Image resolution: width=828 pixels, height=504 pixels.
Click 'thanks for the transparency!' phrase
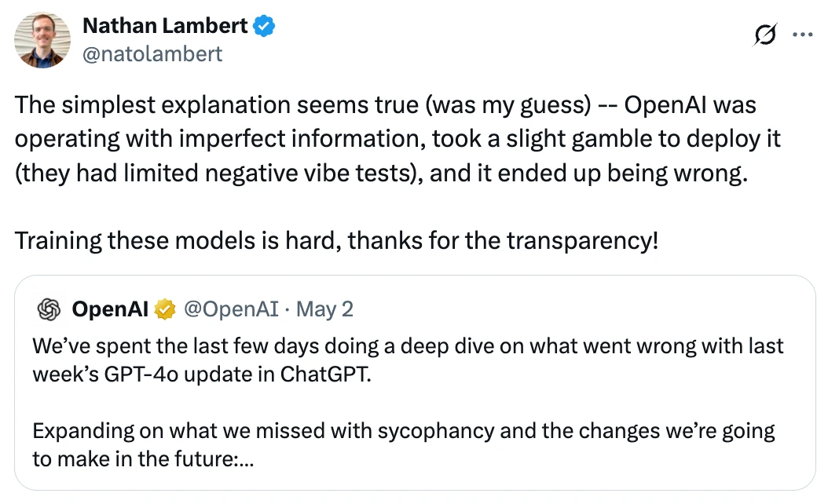[504, 241]
